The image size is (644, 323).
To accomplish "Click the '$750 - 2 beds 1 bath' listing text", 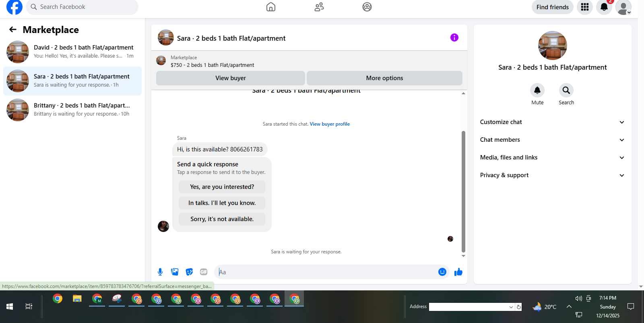I will [x=213, y=65].
